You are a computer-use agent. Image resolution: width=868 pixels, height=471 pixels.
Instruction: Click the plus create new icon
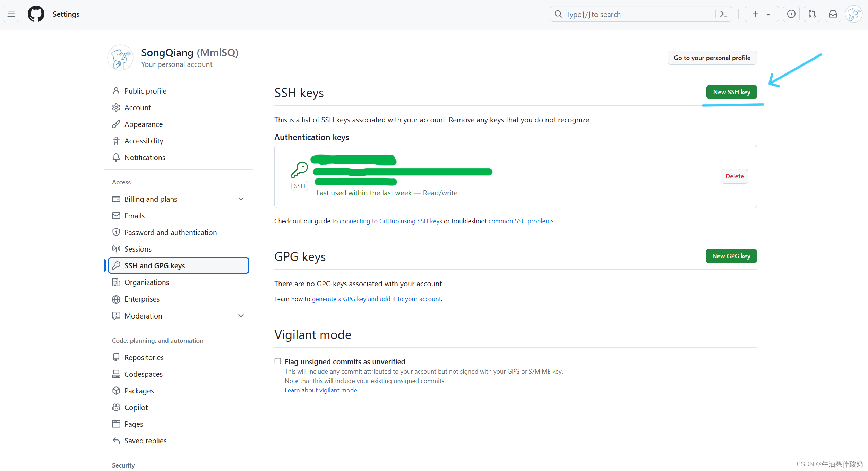755,14
